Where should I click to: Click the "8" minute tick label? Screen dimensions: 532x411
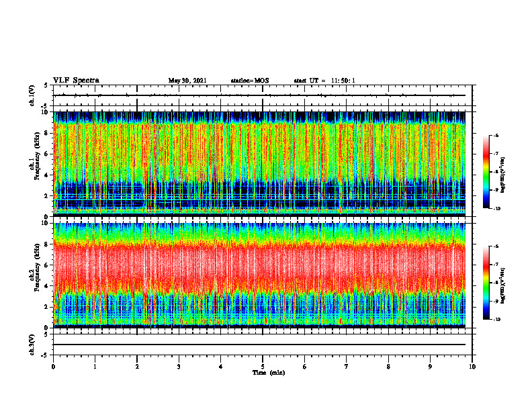coord(388,367)
